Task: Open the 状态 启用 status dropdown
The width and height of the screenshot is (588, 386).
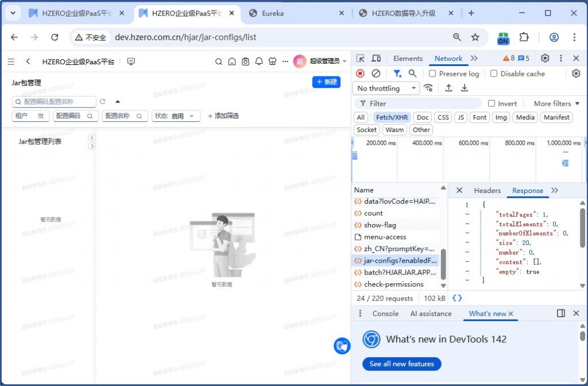Action: [x=176, y=116]
